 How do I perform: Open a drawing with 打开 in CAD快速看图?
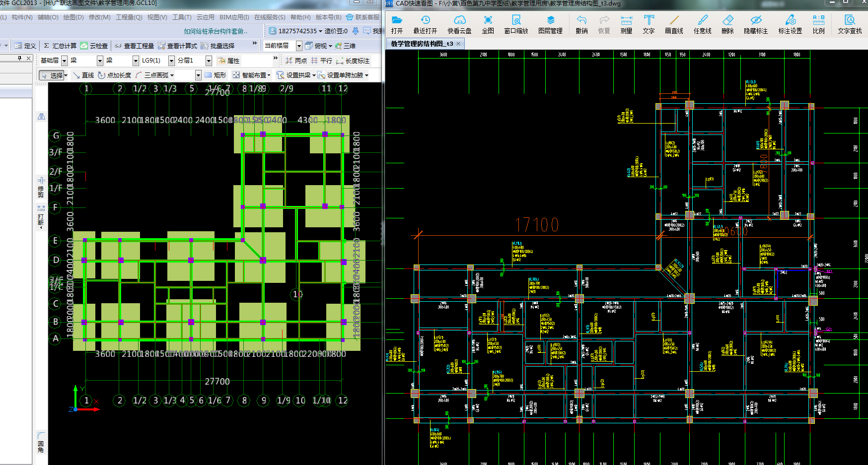coord(397,24)
